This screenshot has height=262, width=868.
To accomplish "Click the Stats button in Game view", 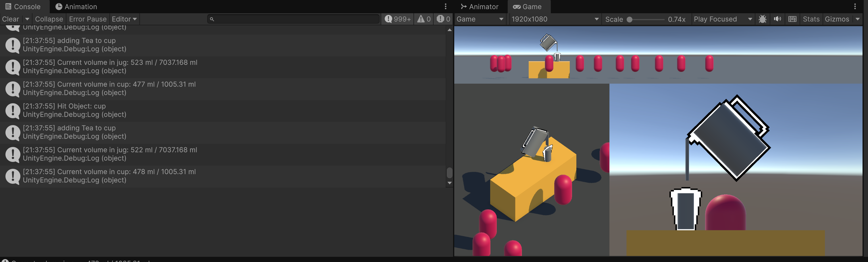I will (x=811, y=19).
